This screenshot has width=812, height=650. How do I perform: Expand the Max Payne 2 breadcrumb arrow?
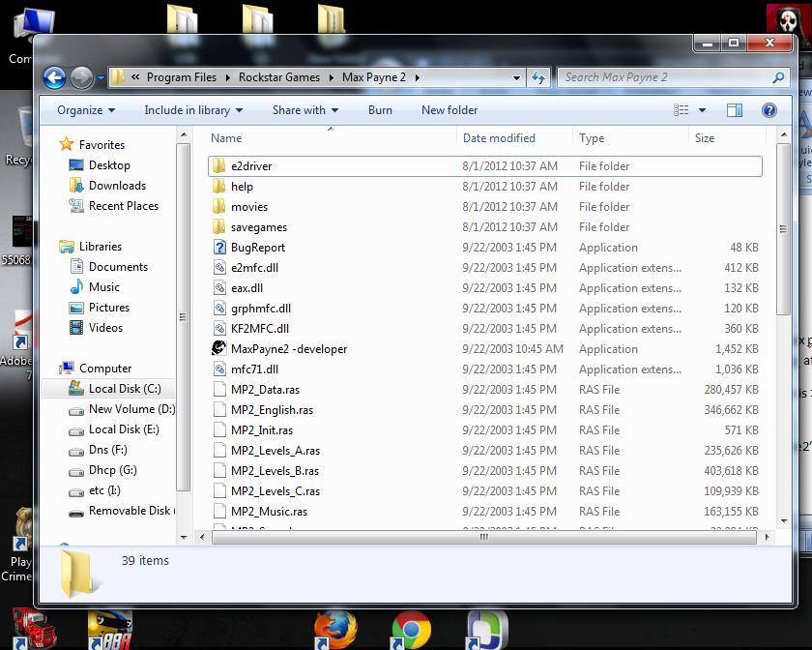click(417, 77)
